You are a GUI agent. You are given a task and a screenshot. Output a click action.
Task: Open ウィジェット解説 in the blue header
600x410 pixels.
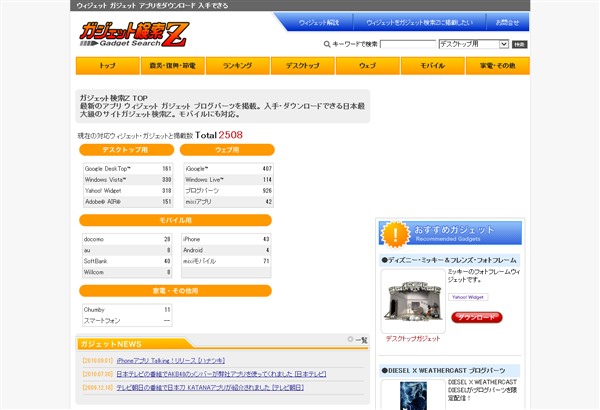click(x=319, y=23)
